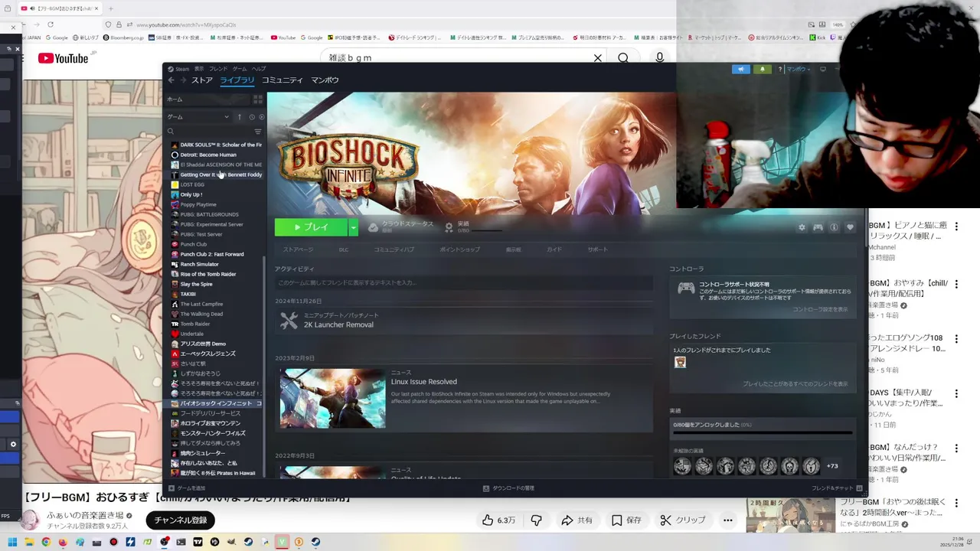Screen dimensions: 980x551
Task: Open 表示 menu in Steam
Action: (x=199, y=69)
